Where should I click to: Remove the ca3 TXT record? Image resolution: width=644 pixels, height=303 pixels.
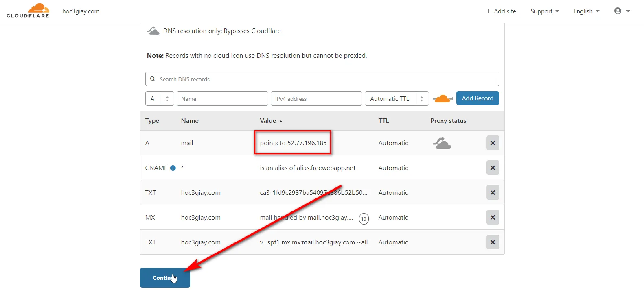point(493,193)
